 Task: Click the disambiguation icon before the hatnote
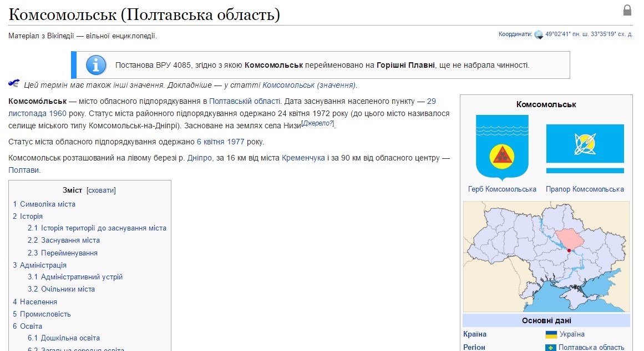click(x=14, y=84)
